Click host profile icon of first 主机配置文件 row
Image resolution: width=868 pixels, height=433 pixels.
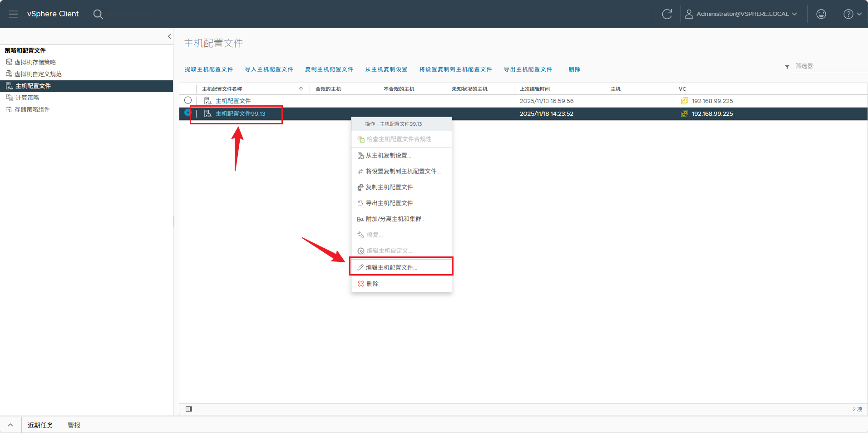pyautogui.click(x=208, y=101)
